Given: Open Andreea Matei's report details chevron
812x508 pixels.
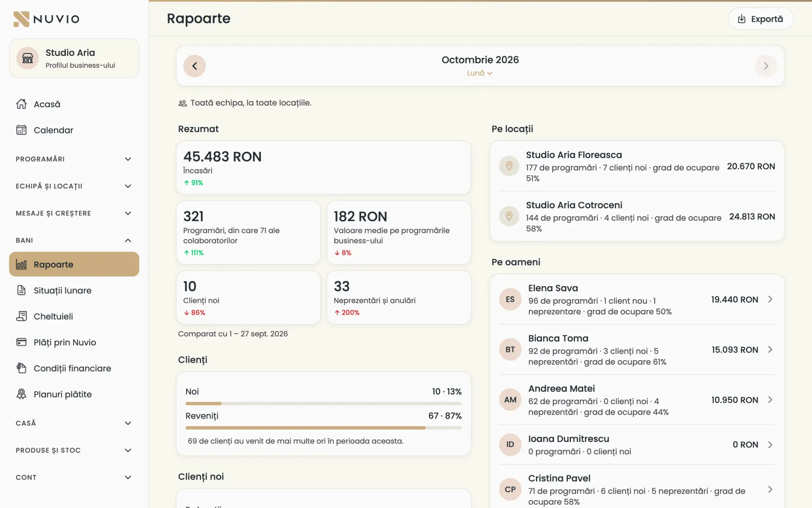Looking at the screenshot, I should coord(770,400).
